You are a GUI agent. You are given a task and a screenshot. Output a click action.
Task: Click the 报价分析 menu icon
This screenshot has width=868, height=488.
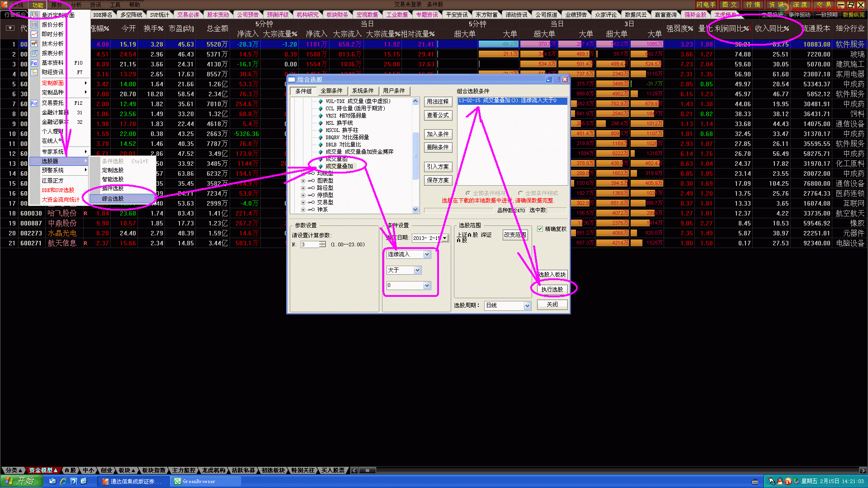34,25
